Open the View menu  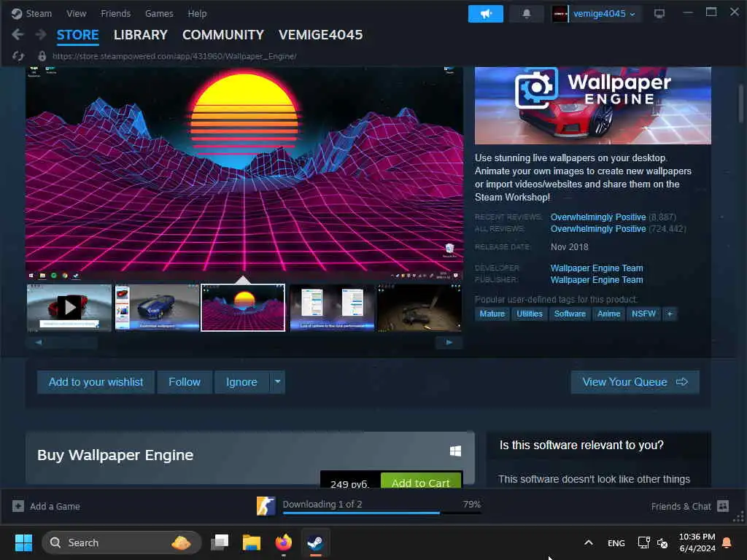76,13
